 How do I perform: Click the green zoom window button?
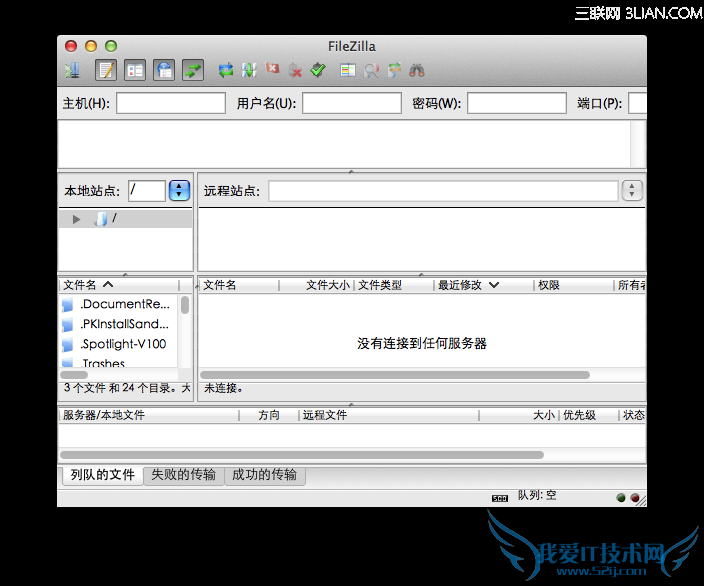pyautogui.click(x=111, y=46)
